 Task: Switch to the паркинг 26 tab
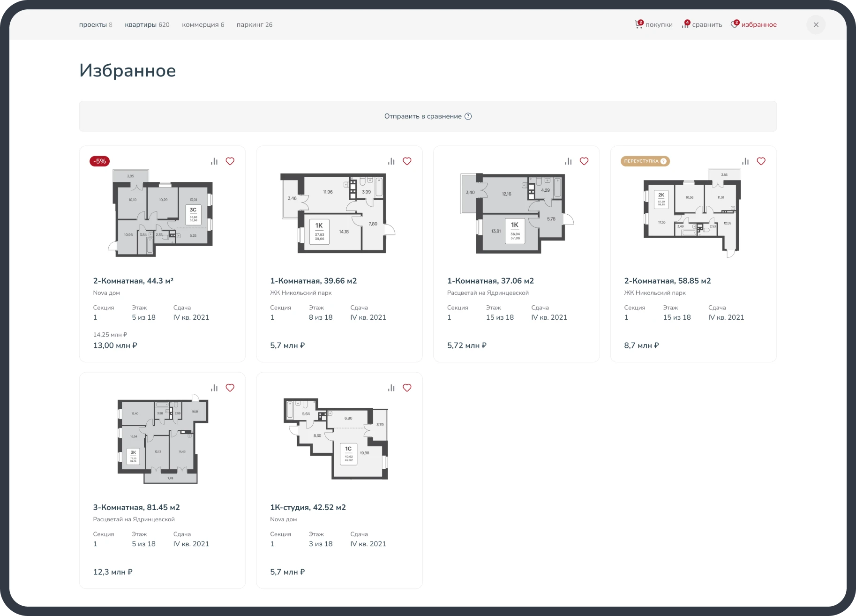(255, 24)
